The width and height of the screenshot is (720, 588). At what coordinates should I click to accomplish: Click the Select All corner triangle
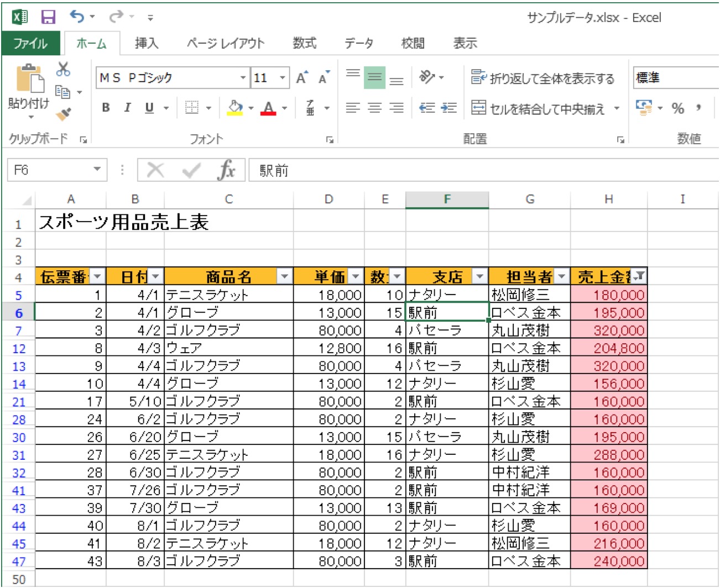coord(25,200)
